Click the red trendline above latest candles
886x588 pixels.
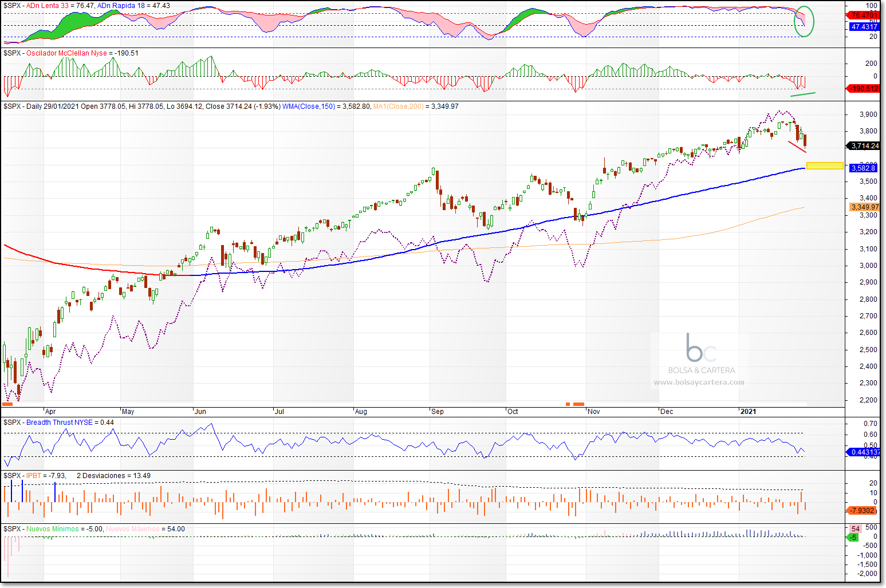797,147
